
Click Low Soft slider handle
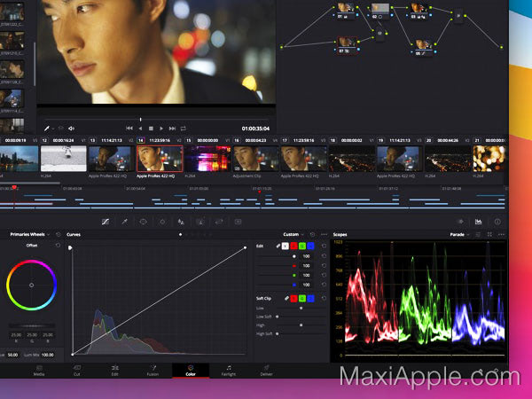278,317
